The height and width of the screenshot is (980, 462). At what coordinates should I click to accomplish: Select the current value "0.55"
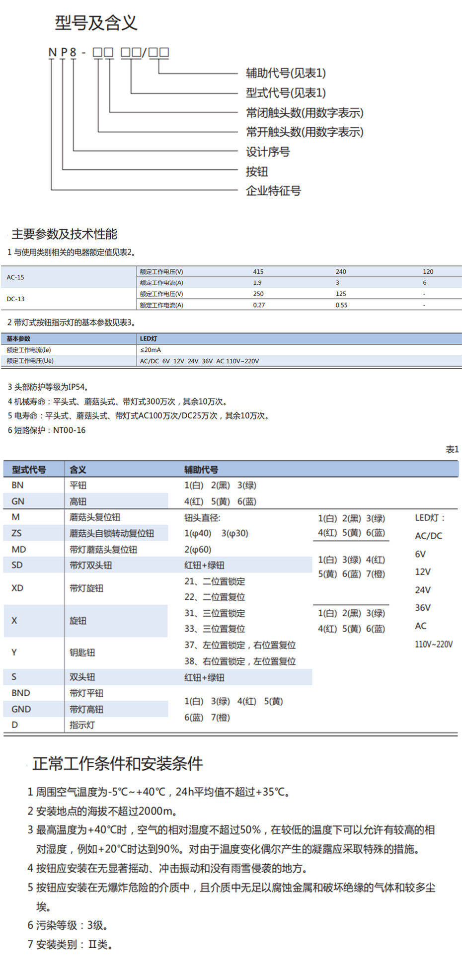[x=341, y=305]
